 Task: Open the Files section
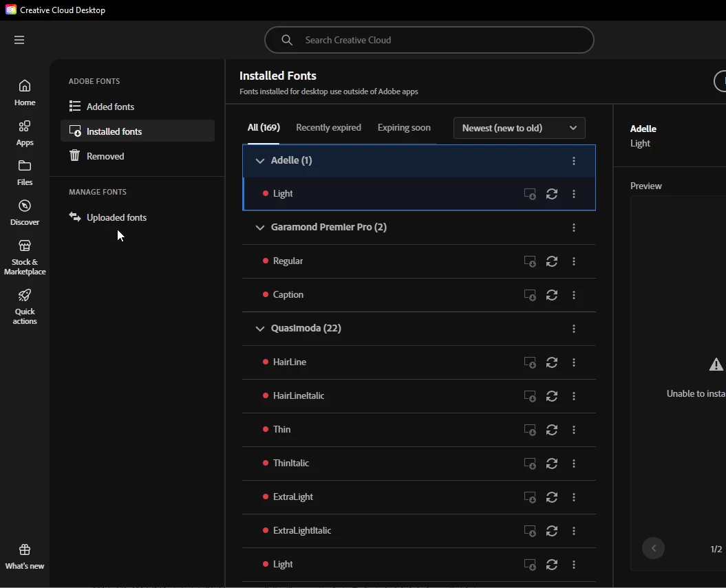pos(25,173)
